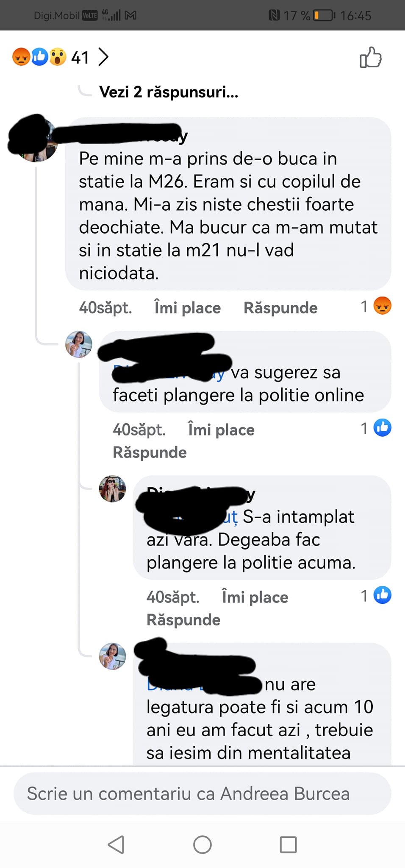Tap the angry reaction emoji at the top

coord(21,57)
